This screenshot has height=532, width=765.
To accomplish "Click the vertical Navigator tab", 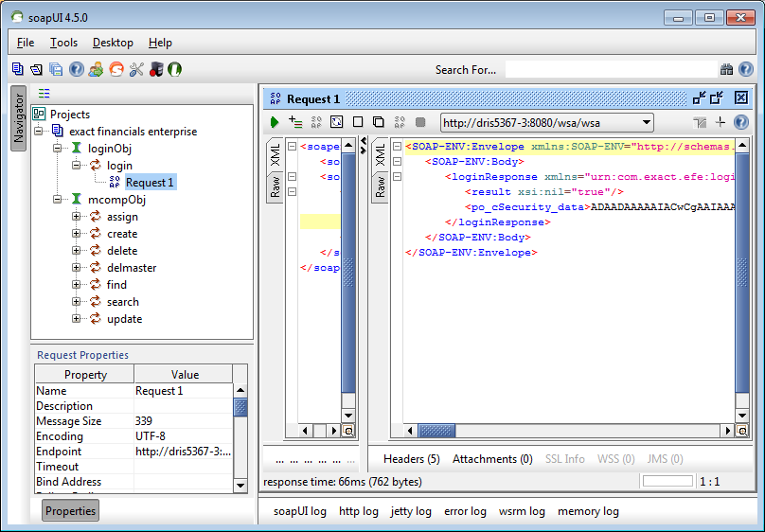I will tap(19, 118).
